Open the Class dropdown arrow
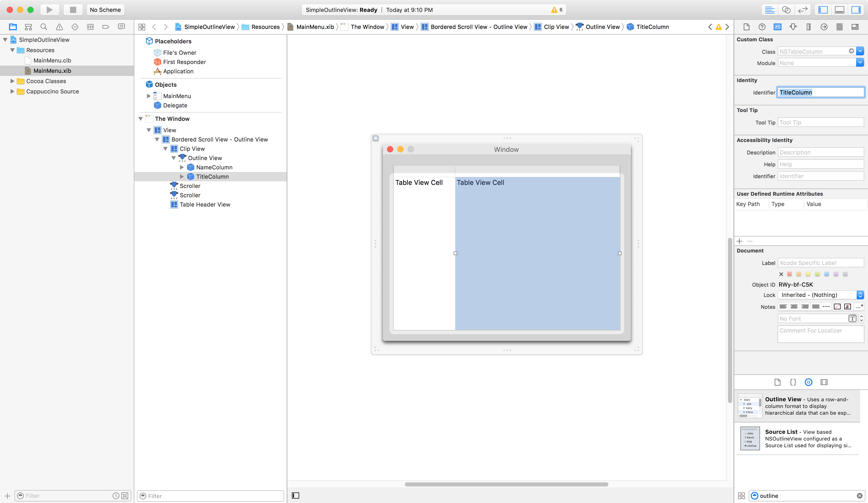This screenshot has width=868, height=503. (860, 51)
